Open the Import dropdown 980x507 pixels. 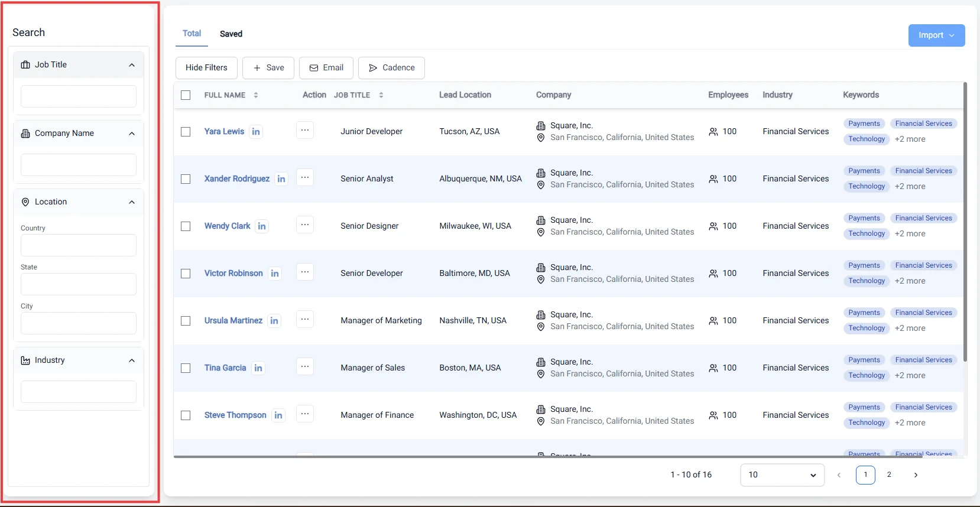936,35
